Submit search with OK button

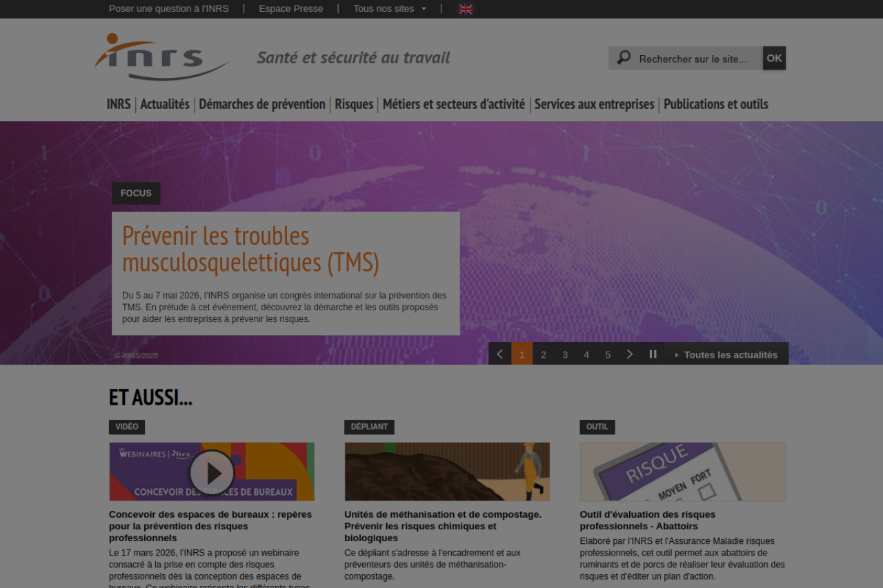coord(774,58)
